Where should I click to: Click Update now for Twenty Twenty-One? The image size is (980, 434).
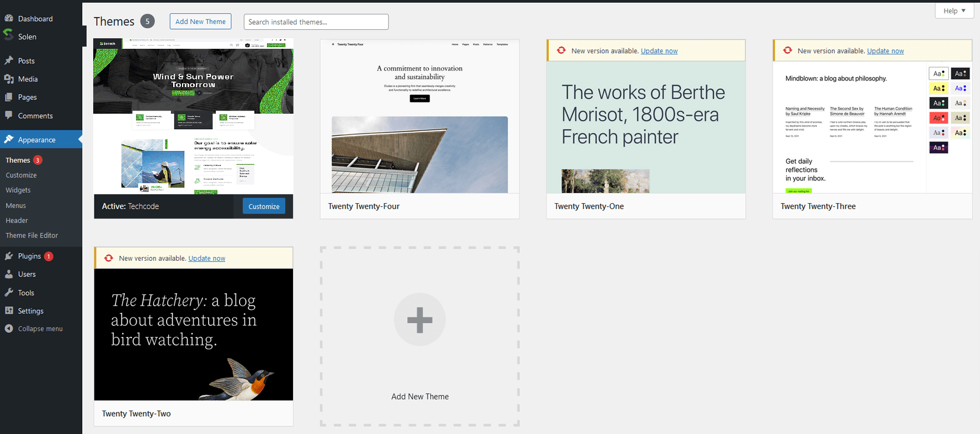tap(659, 51)
